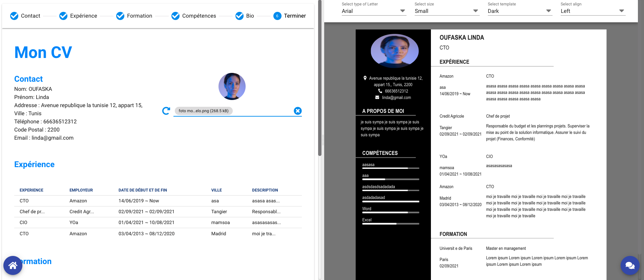Go to the Terminer step tab
The image size is (644, 280).
tap(290, 16)
